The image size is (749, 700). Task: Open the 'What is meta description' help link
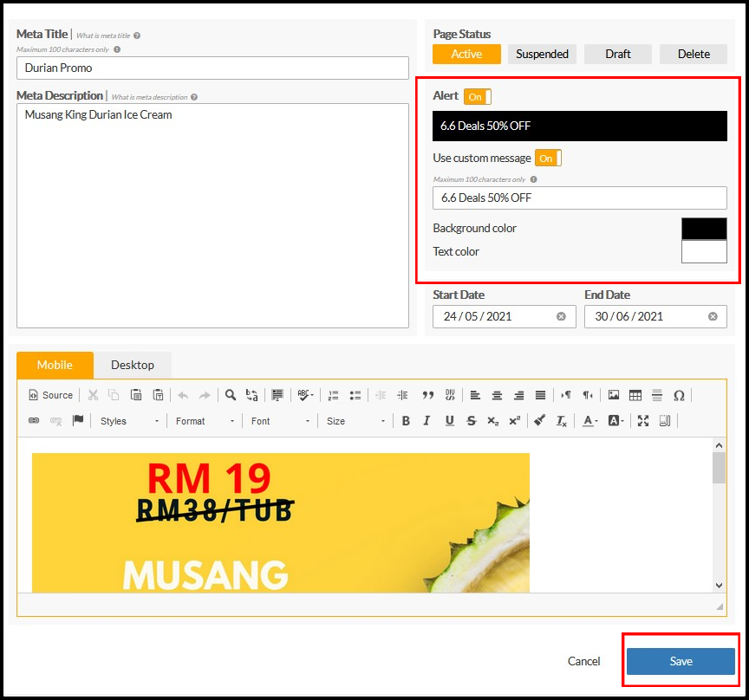tap(154, 97)
